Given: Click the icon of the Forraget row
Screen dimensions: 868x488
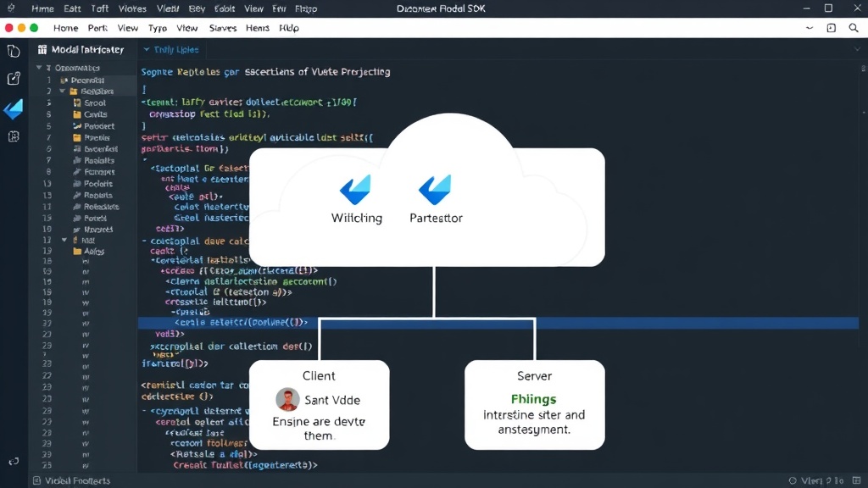Looking at the screenshot, I should (77, 172).
